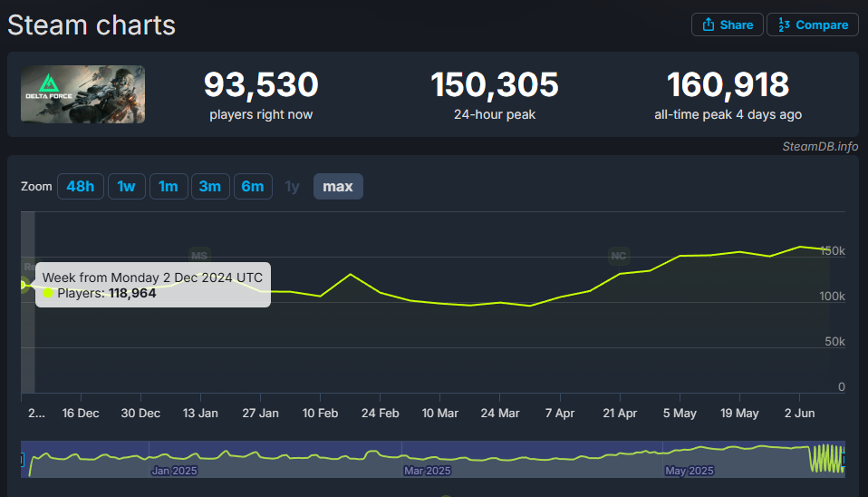The width and height of the screenshot is (868, 497).
Task: Click the Share button
Action: click(x=726, y=24)
